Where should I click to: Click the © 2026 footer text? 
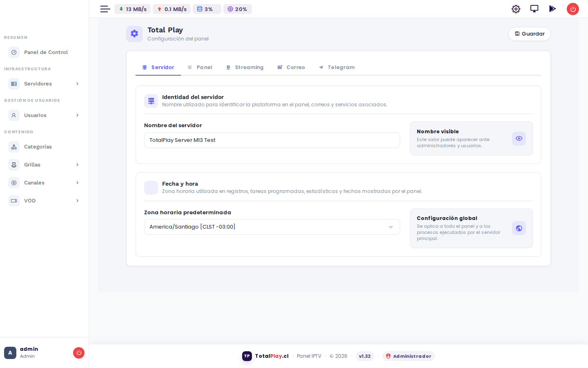click(x=339, y=356)
